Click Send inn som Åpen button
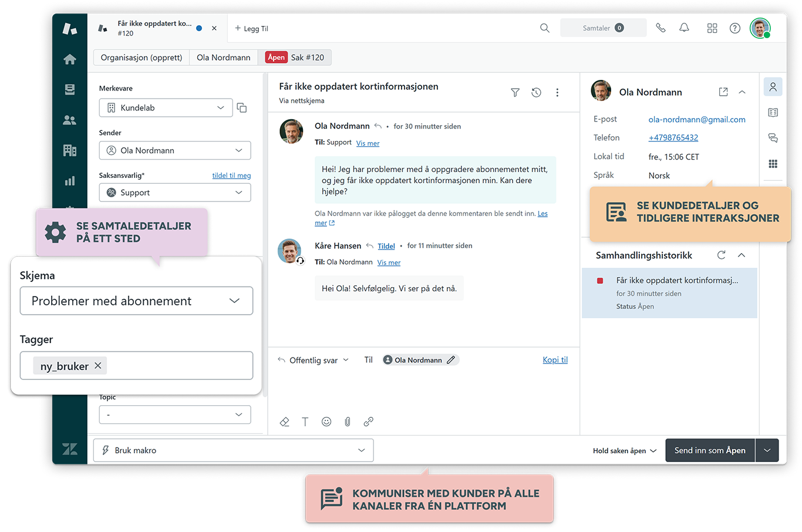 coord(709,450)
